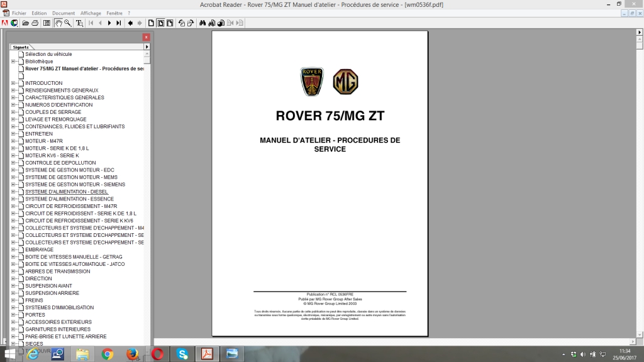Click Find Again binoculars icon
This screenshot has width=644, height=362.
[x=211, y=23]
